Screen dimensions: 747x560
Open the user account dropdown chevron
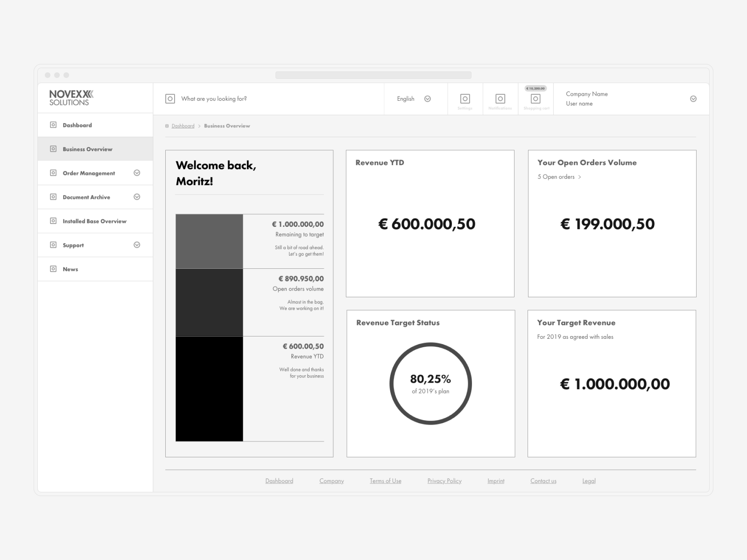[x=693, y=99]
